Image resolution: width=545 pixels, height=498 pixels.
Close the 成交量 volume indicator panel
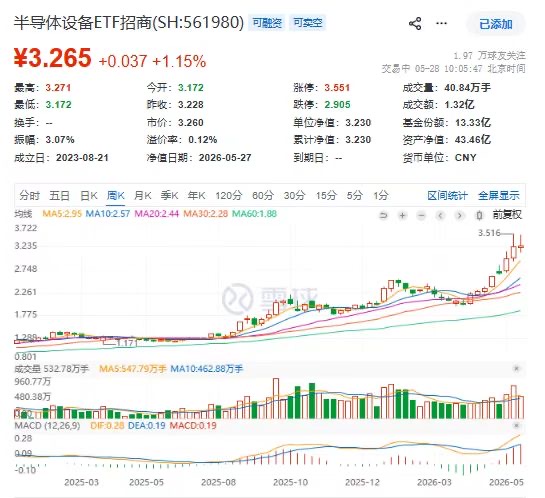pyautogui.click(x=516, y=368)
